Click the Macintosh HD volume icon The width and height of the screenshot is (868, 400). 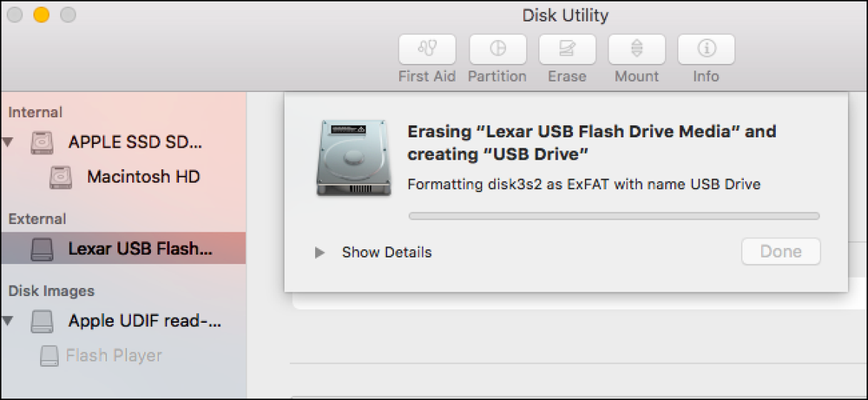(x=61, y=178)
